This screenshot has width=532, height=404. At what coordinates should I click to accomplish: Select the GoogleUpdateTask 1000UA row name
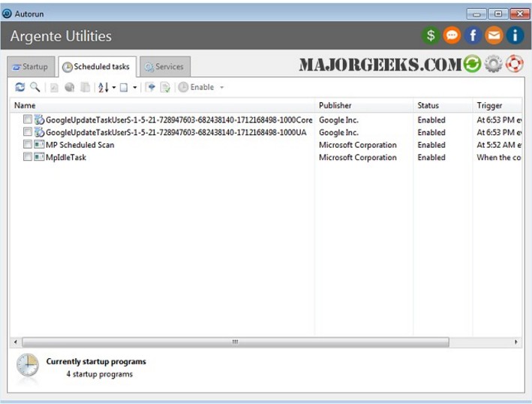pyautogui.click(x=176, y=132)
